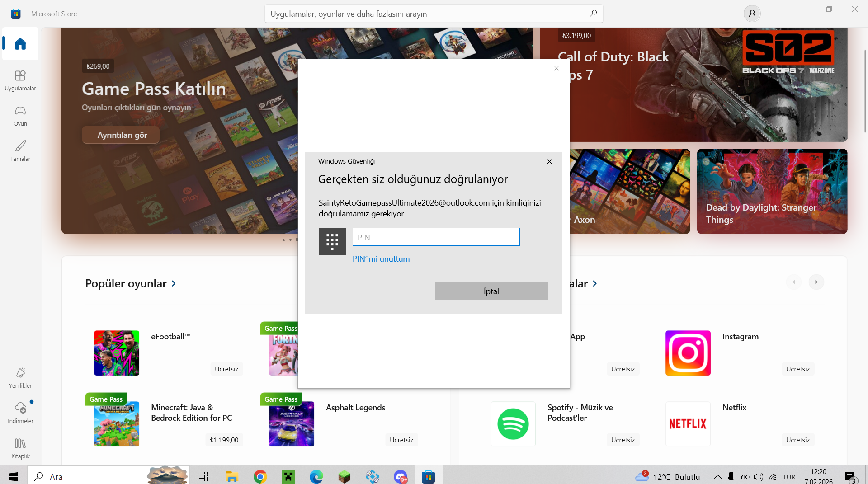Screen dimensions: 868x484
Task: Click the ₺3.199,00 Call of Duty price tag
Action: click(576, 35)
